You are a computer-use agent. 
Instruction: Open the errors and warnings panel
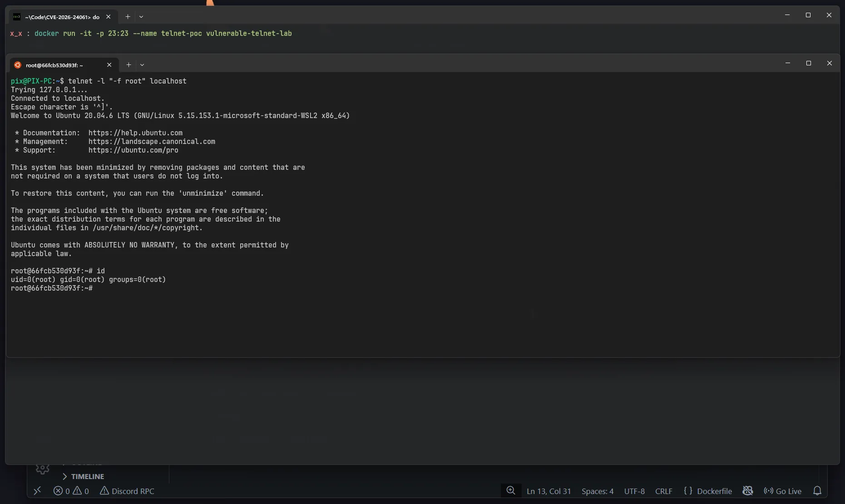(71, 491)
